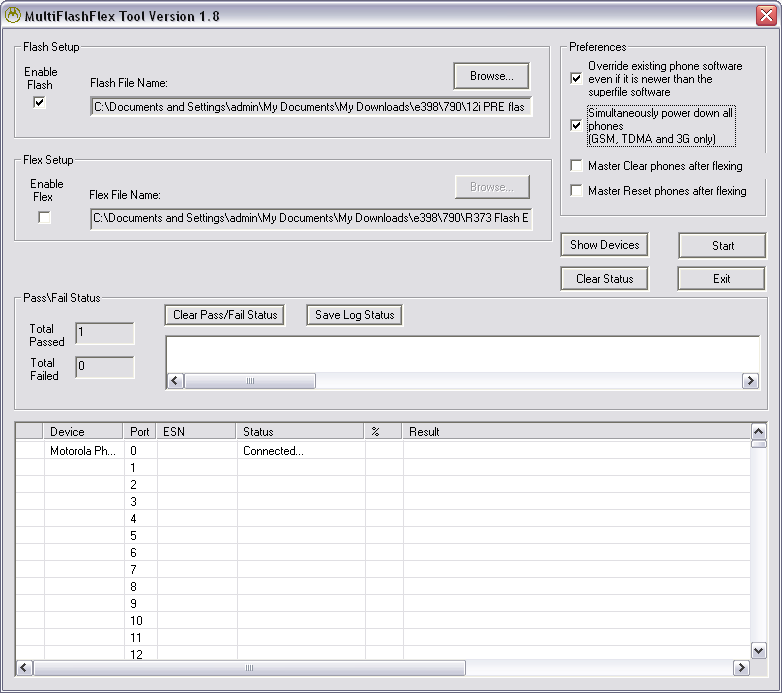Viewport: 782px width, 693px height.
Task: Close the MultiFlashFlex Tool window
Action: pyautogui.click(x=766, y=15)
